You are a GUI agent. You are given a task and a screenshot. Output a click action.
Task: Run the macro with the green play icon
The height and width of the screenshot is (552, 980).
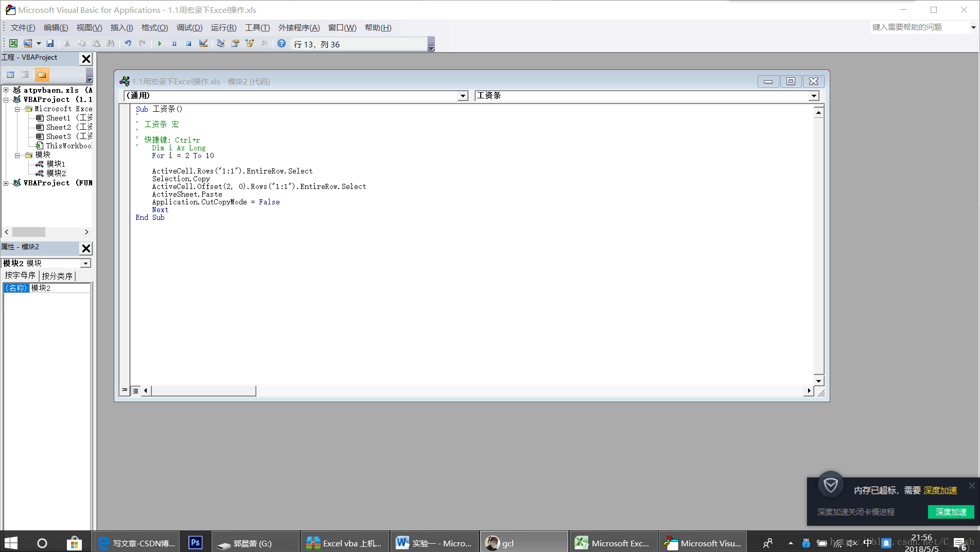(160, 44)
